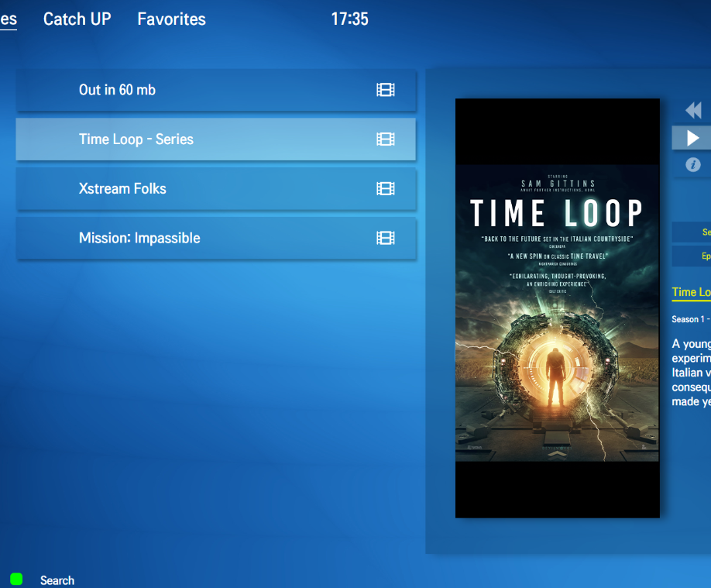Select the 'Mission: Impassible' entry
The image size is (711, 588).
216,238
